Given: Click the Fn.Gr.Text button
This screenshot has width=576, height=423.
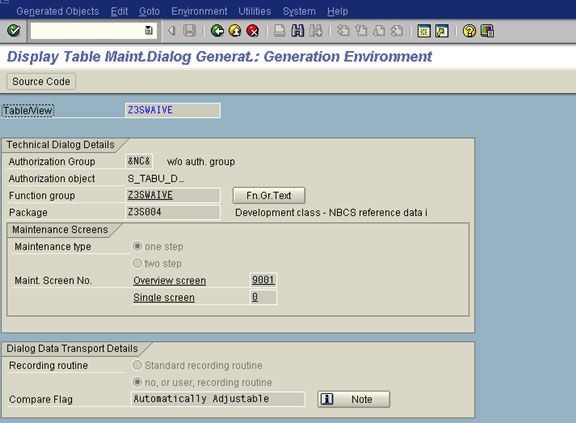Looking at the screenshot, I should [x=269, y=195].
